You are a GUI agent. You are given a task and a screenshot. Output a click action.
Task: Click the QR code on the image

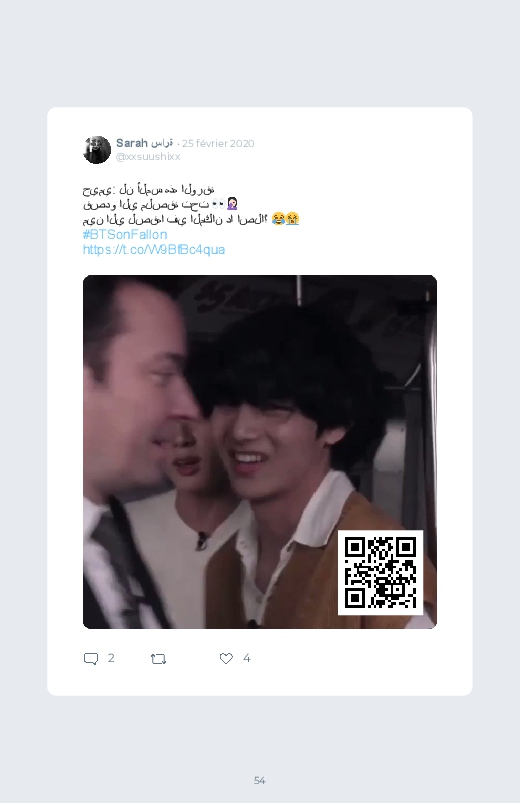point(380,573)
